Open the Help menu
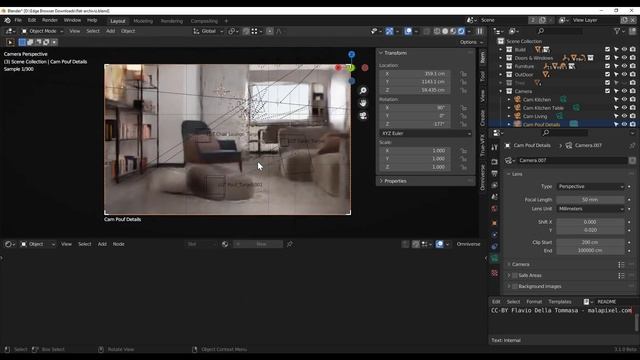The image size is (640, 360). (92, 20)
